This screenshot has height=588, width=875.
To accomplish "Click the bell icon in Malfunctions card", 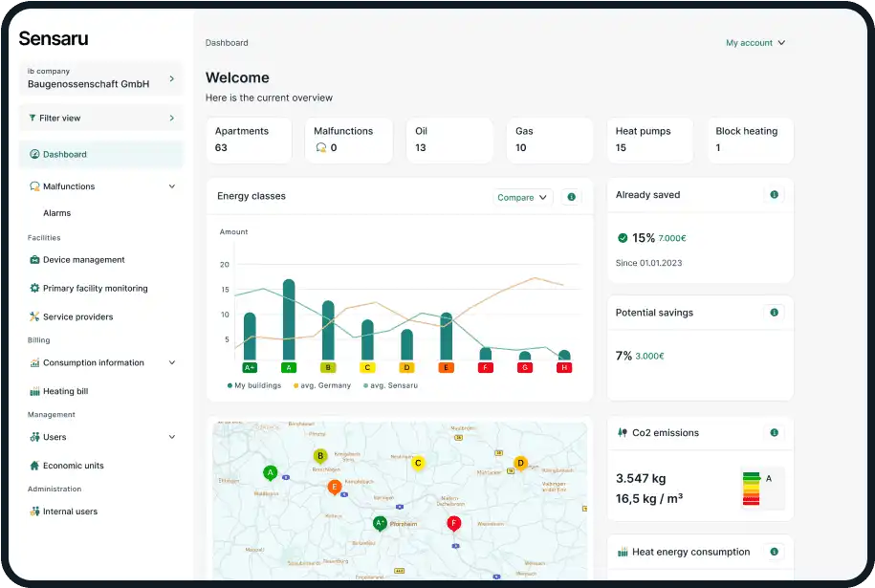I will pyautogui.click(x=321, y=147).
